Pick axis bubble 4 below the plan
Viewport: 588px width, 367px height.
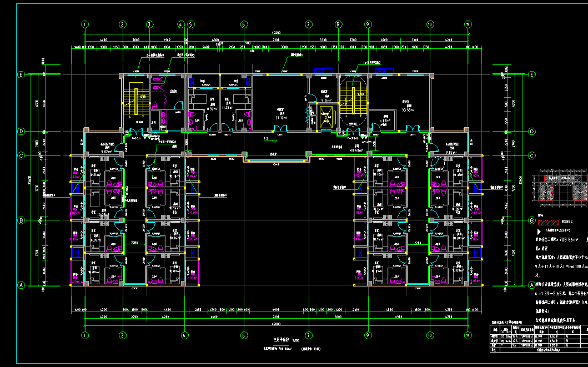pos(184,335)
